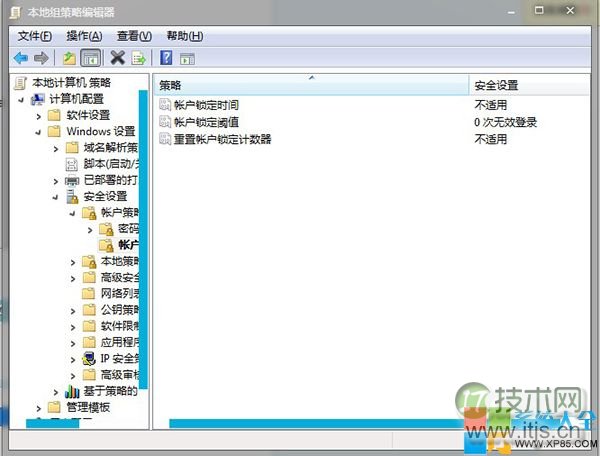This screenshot has width=600, height=456.
Task: Select the 帐户锁定时间 policy row
Action: pyautogui.click(x=372, y=104)
